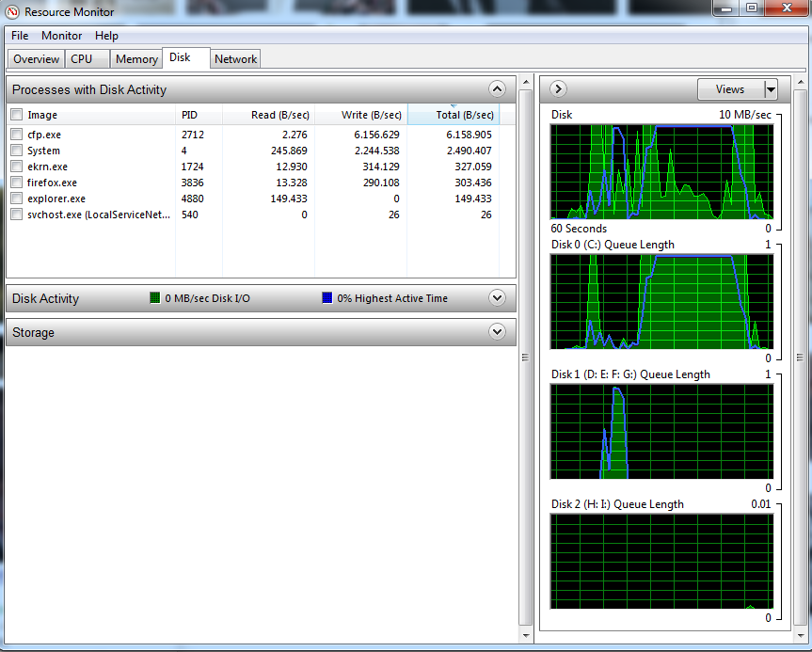Sort by Total (B/sec) column header
Image resolution: width=812 pixels, height=652 pixels.
[x=454, y=115]
